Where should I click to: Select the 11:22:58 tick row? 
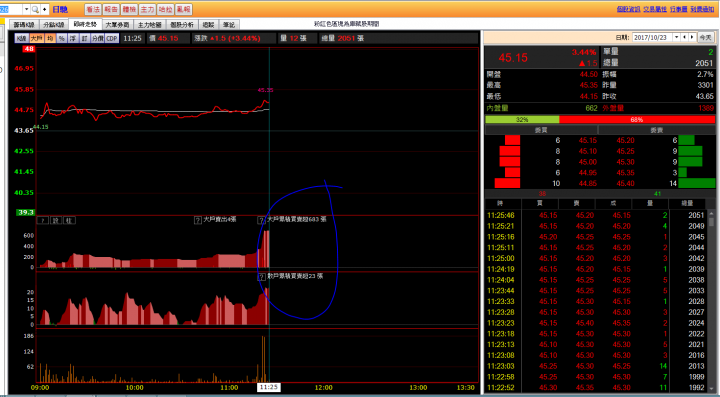(x=596, y=377)
